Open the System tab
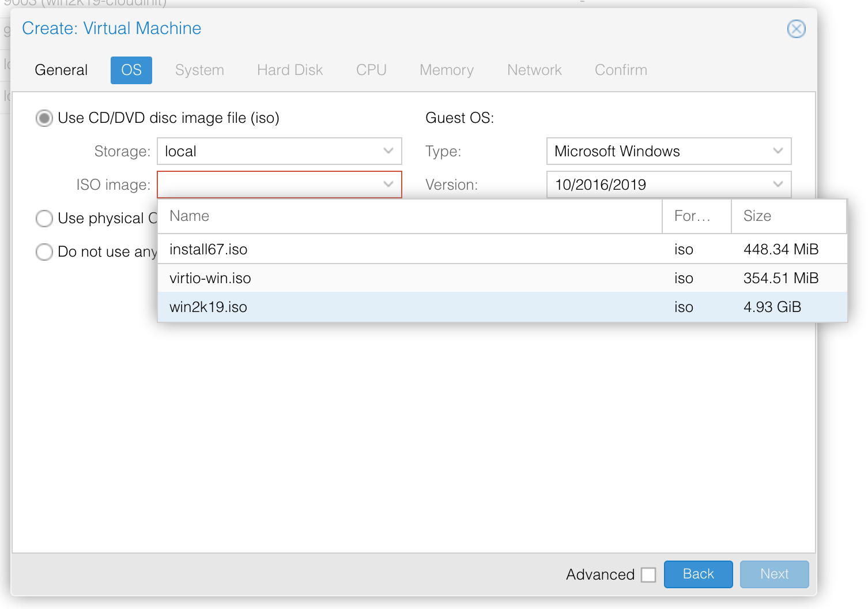This screenshot has height=609, width=868. point(199,70)
